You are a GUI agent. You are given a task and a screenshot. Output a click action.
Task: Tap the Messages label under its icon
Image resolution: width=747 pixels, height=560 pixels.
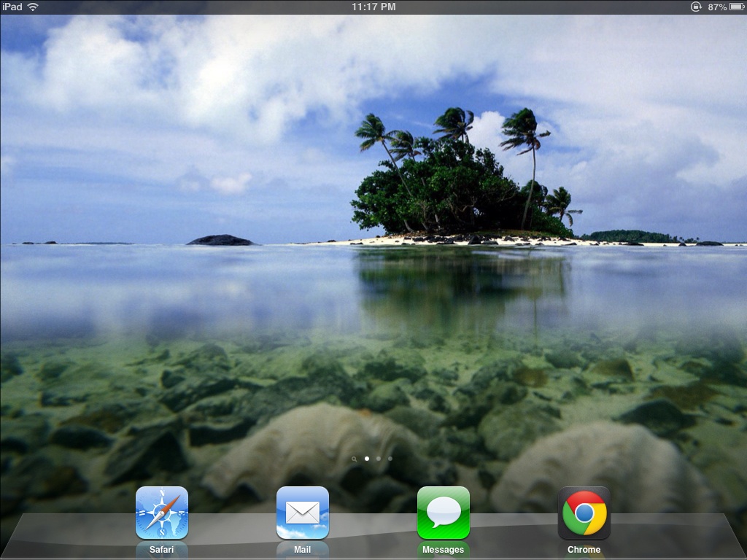tap(443, 550)
